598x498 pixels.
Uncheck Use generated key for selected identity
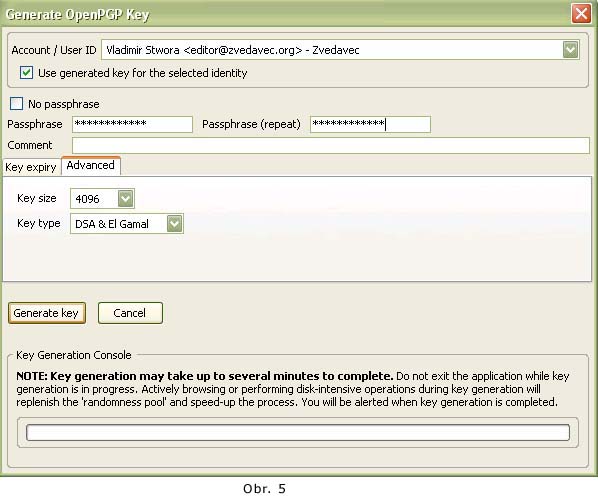[x=26, y=72]
